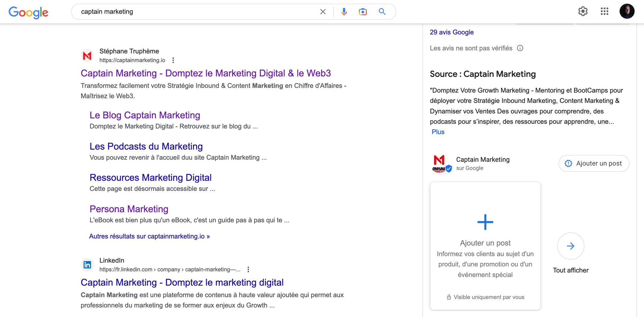Click Ajouter un post button
644x317 pixels.
pyautogui.click(x=594, y=163)
